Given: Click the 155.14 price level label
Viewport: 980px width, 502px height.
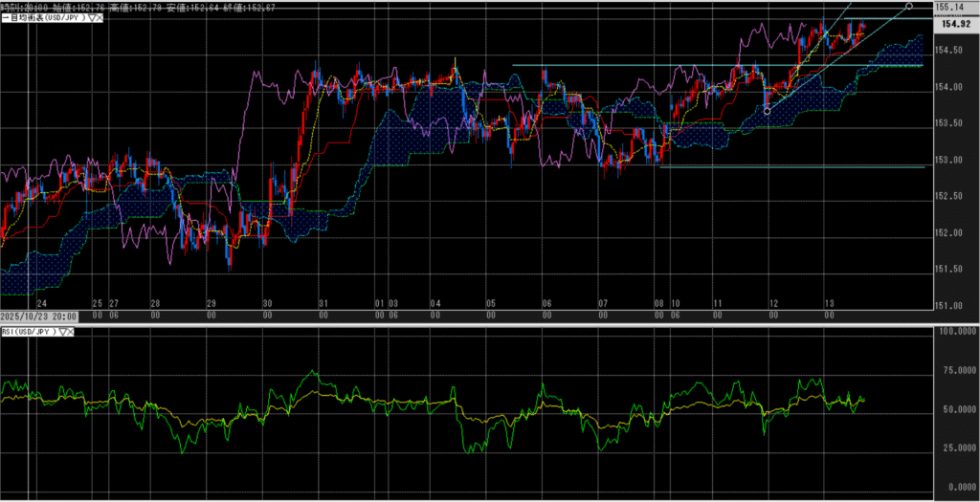Looking at the screenshot, I should [950, 8].
